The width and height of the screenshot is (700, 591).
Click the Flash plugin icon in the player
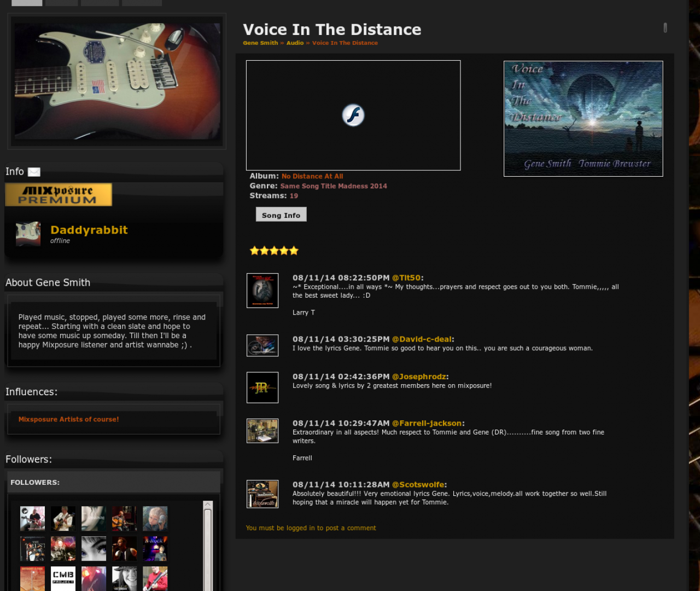[353, 115]
